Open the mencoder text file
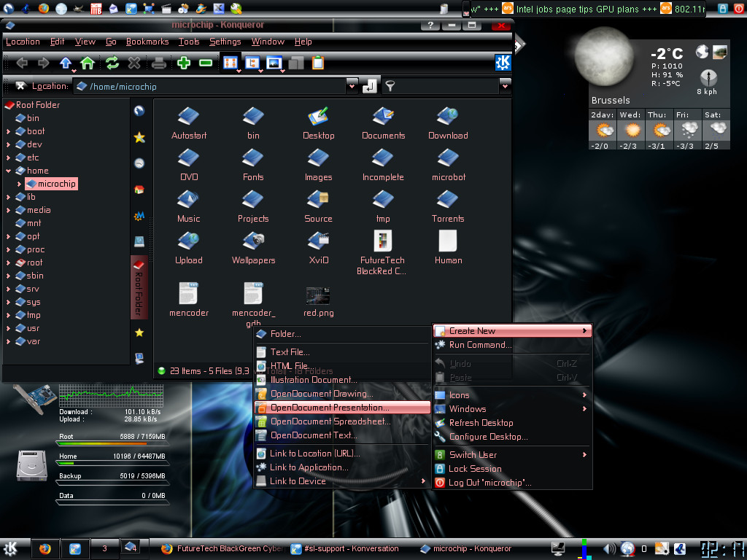 point(189,300)
